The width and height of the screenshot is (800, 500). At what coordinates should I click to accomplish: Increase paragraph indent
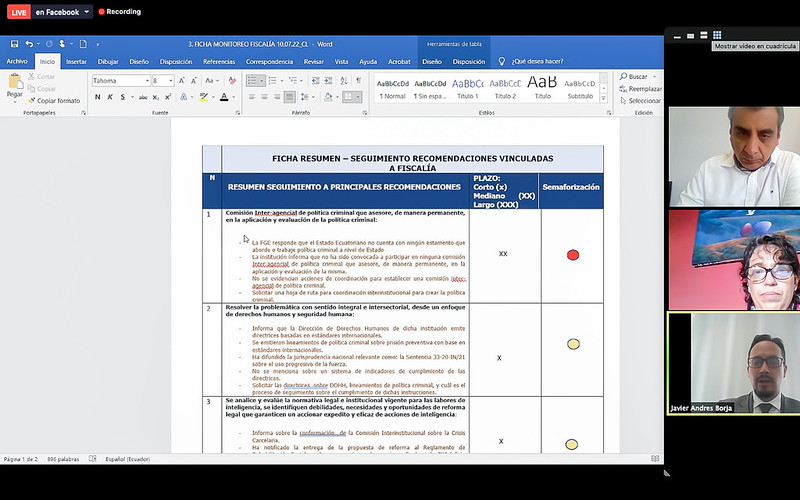tap(328, 81)
